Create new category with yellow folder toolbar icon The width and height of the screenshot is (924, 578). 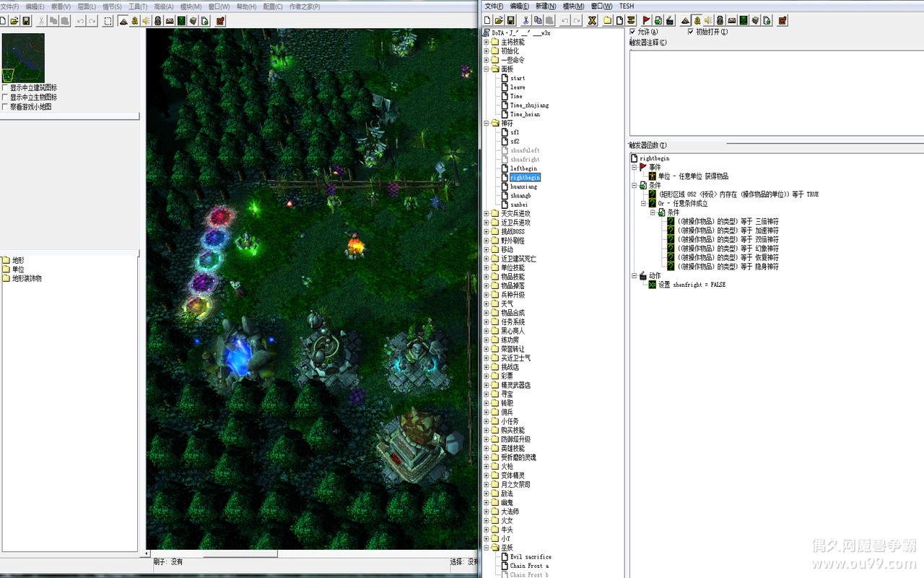(x=608, y=20)
